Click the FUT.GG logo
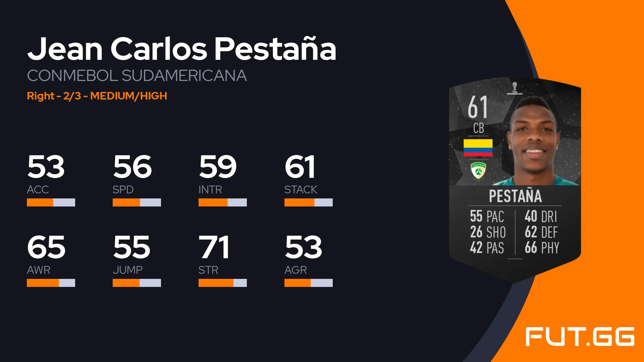This screenshot has height=362, width=644. tap(580, 337)
